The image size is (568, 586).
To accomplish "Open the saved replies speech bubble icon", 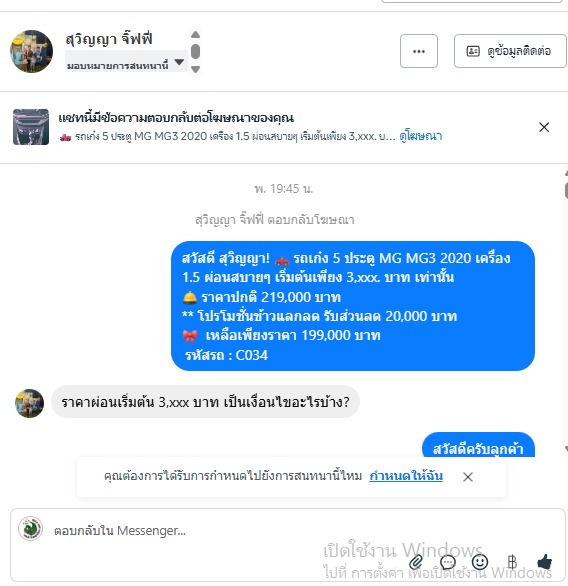I will (448, 562).
